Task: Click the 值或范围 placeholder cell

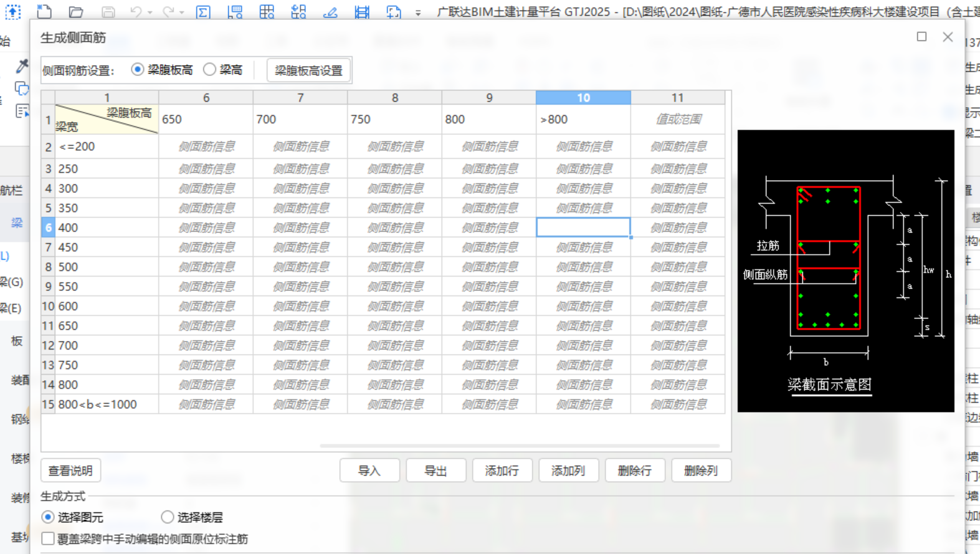Action: pyautogui.click(x=678, y=119)
